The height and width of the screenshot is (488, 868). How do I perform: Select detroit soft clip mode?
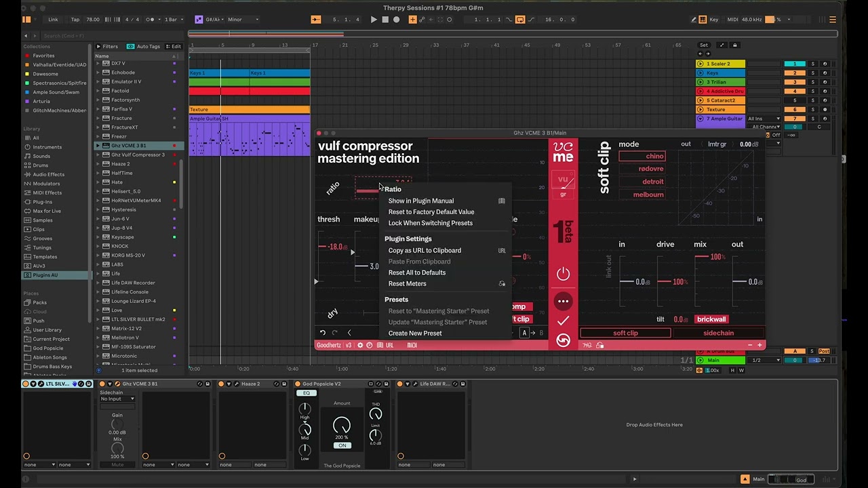pyautogui.click(x=642, y=182)
